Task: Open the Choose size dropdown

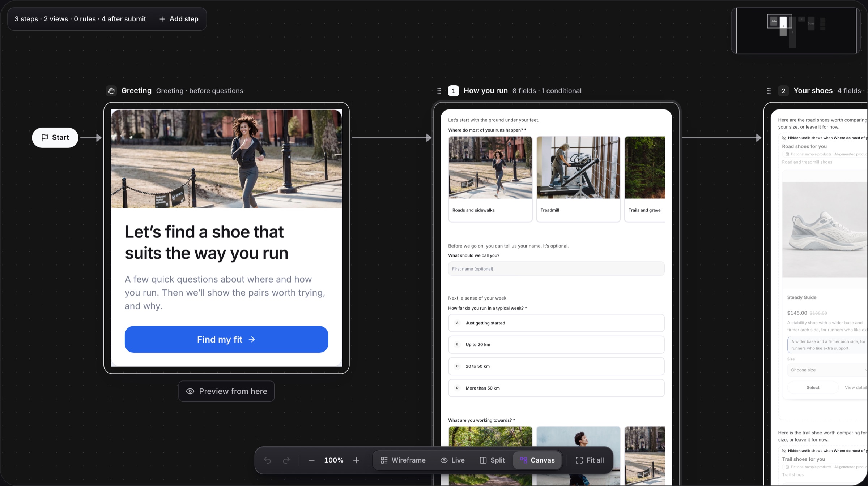Action: tap(827, 370)
